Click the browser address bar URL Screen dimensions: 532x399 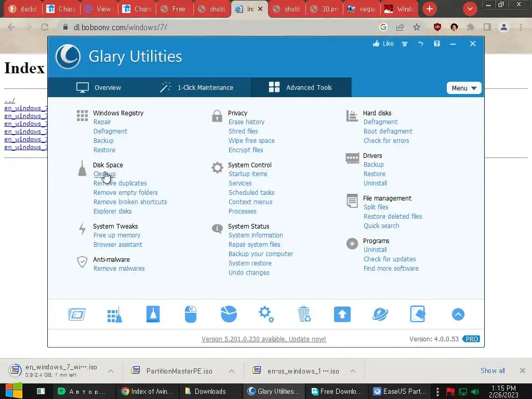tap(120, 27)
